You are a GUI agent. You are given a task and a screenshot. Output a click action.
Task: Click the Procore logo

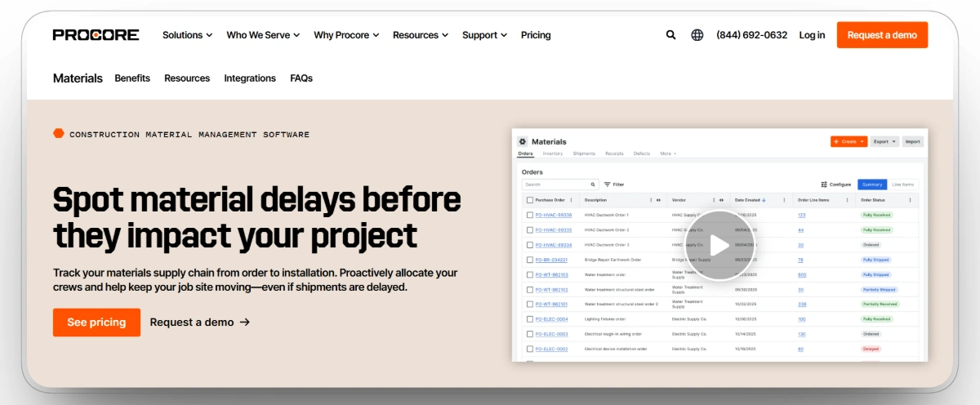96,35
